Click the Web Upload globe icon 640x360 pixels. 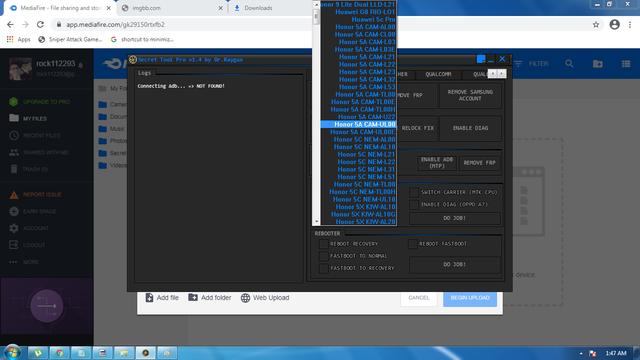[245, 298]
